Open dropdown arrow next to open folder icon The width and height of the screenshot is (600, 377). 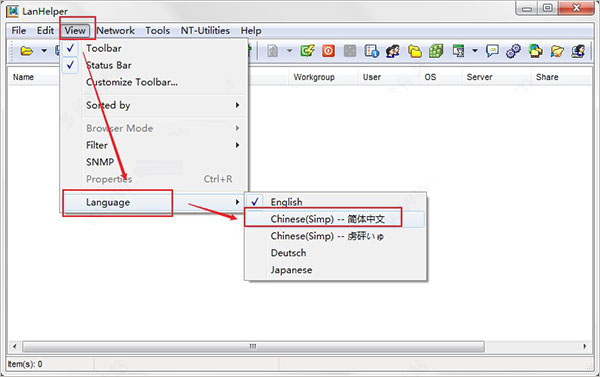point(44,51)
